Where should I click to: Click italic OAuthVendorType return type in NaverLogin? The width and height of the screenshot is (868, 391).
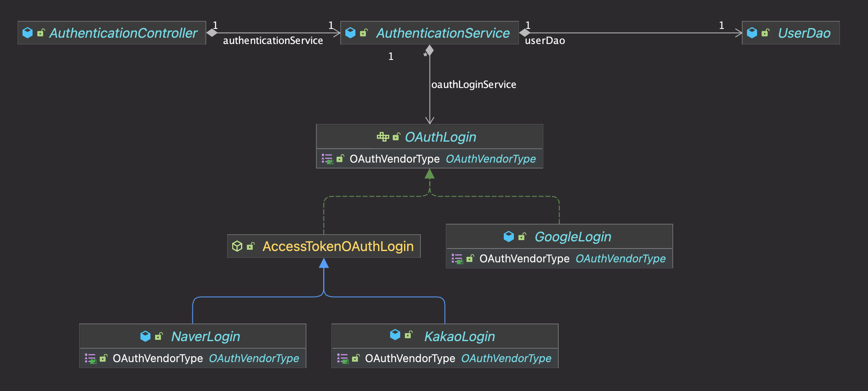(x=254, y=358)
